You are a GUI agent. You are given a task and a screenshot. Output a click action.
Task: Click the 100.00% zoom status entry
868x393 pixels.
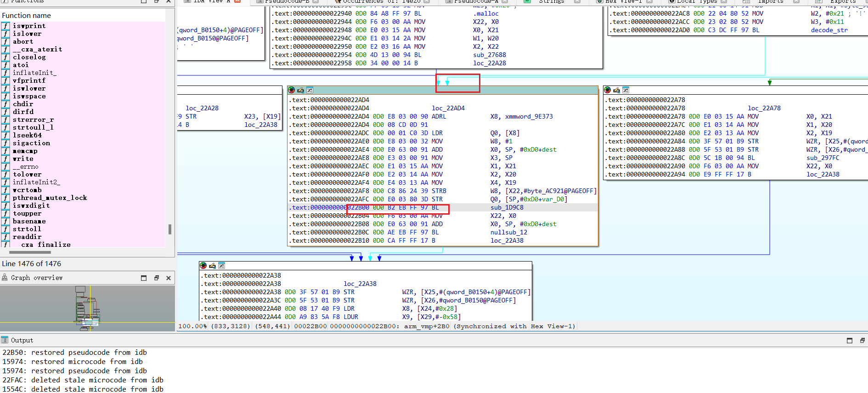click(x=192, y=326)
